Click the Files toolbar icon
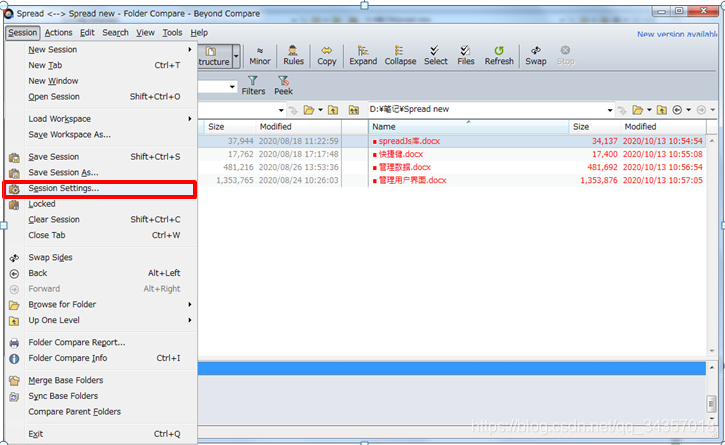 pyautogui.click(x=466, y=56)
